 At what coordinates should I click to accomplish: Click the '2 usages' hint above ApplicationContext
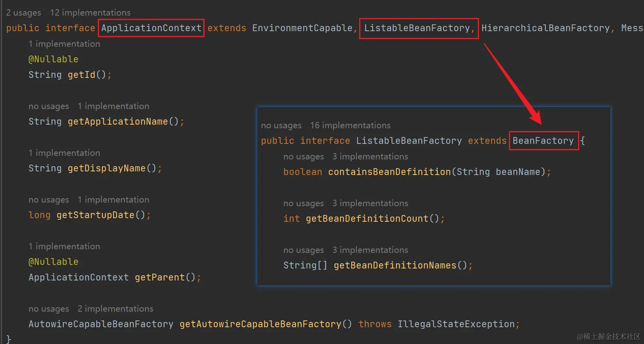tap(24, 13)
